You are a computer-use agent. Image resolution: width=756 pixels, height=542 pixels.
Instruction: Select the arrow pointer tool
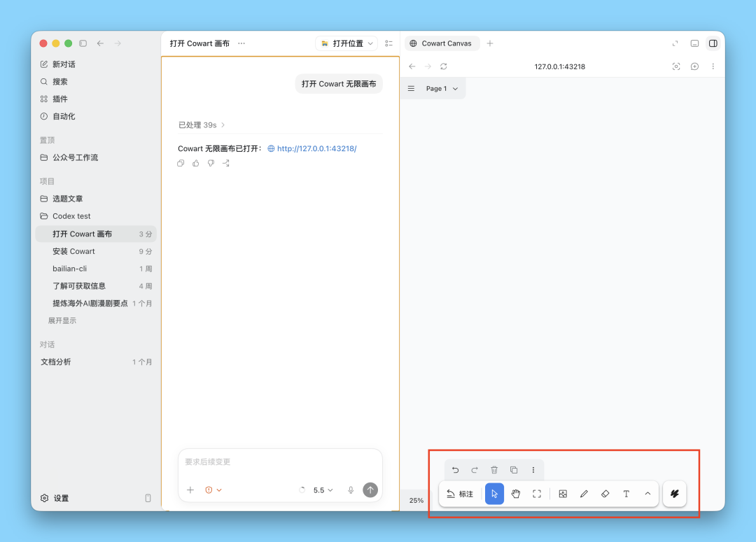click(495, 494)
